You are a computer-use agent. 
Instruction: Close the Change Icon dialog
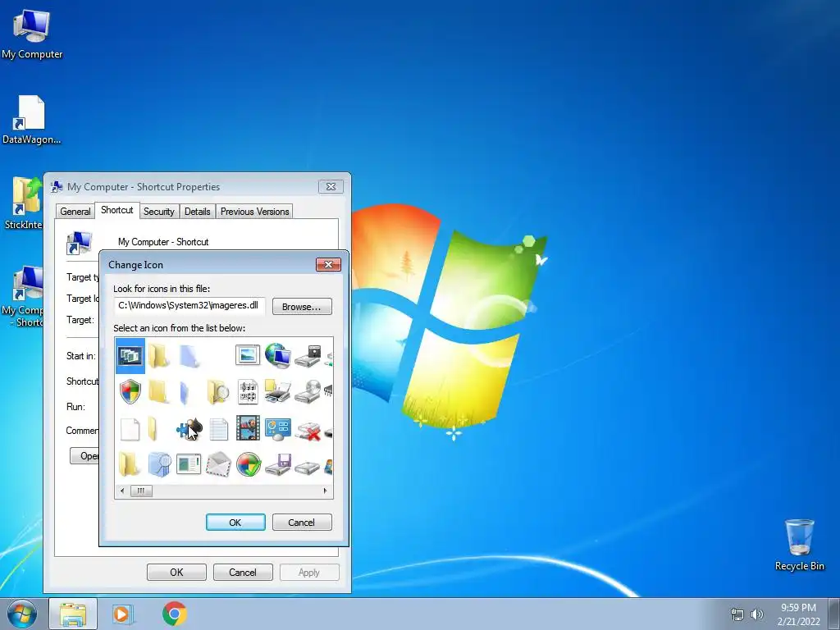pos(328,265)
